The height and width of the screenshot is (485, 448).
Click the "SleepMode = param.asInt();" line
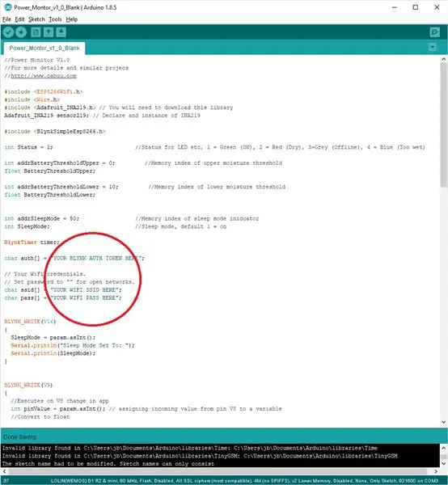(x=53, y=337)
